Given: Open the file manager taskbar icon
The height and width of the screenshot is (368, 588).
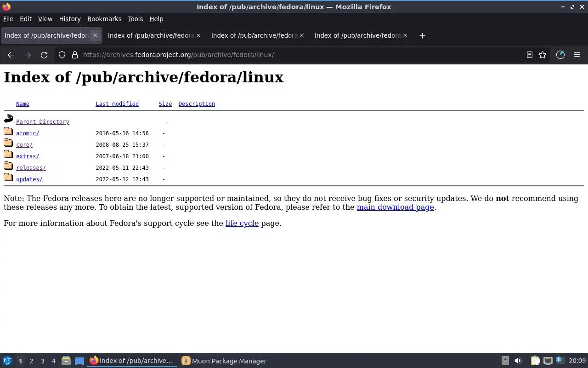Looking at the screenshot, I should (x=66, y=361).
